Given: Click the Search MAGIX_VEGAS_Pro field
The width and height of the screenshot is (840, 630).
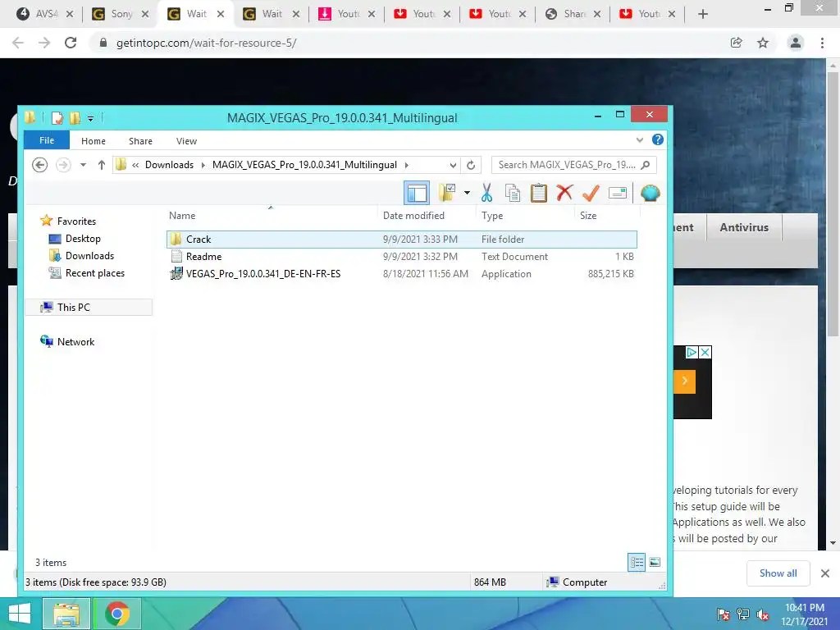Looking at the screenshot, I should coord(573,165).
